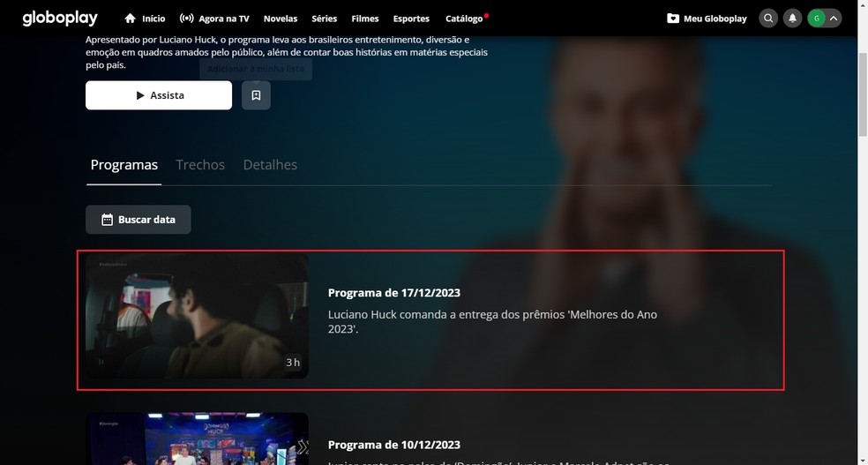Go to Início in the top navigation

(153, 19)
